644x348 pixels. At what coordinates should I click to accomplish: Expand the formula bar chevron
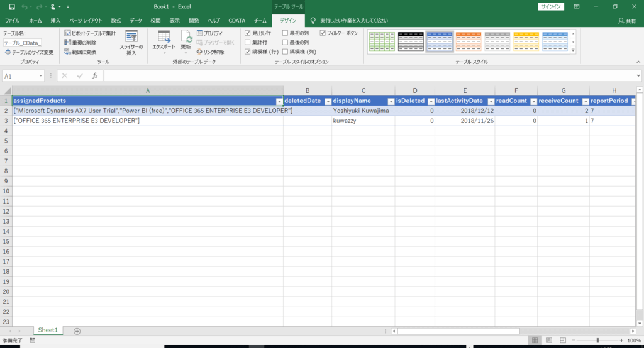tap(638, 76)
